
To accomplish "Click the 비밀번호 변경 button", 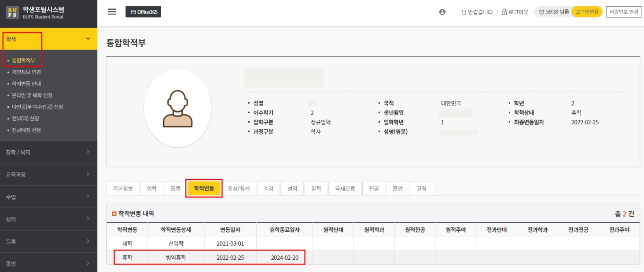I will click(x=624, y=12).
